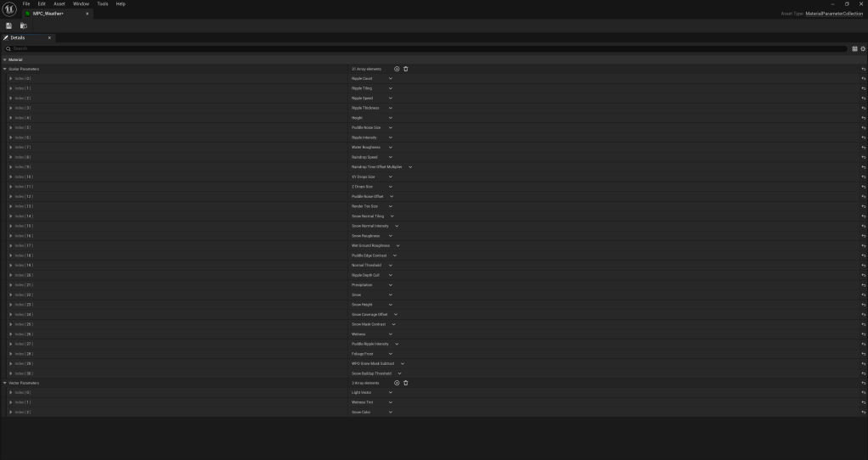Viewport: 868px width, 460px height.
Task: Open dropdown next to Raindrop Time Offset Multiplier
Action: point(410,167)
